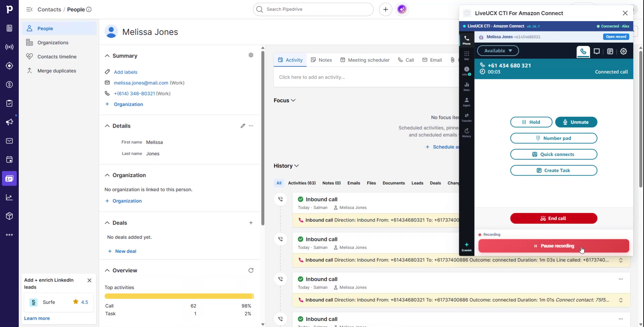The image size is (644, 327).
Task: Select the Activity tab
Action: coord(290,60)
